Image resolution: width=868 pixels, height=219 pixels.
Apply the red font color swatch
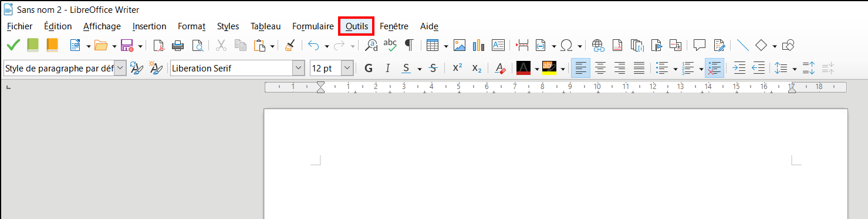523,69
